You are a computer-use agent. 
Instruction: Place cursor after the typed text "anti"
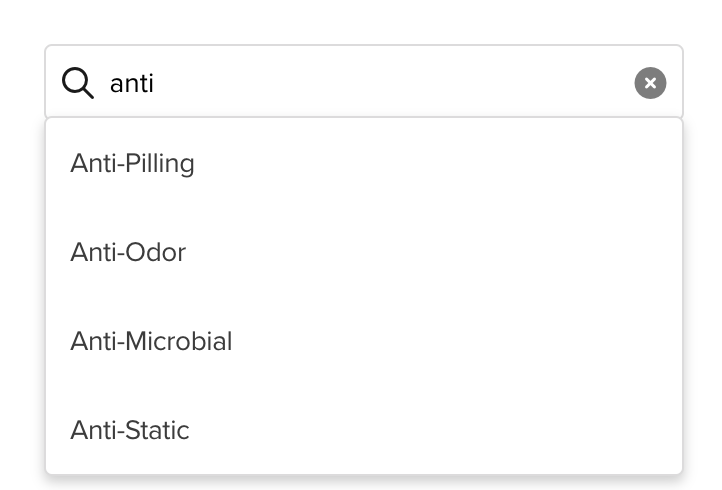tap(155, 84)
